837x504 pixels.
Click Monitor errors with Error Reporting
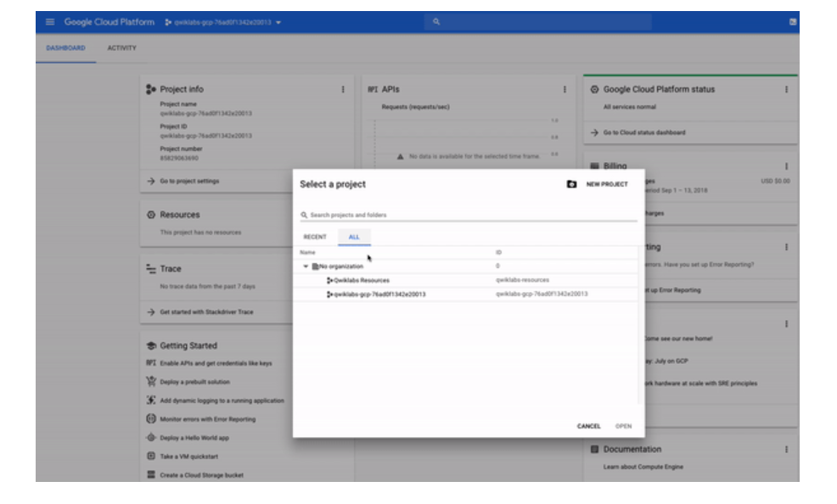coord(208,419)
